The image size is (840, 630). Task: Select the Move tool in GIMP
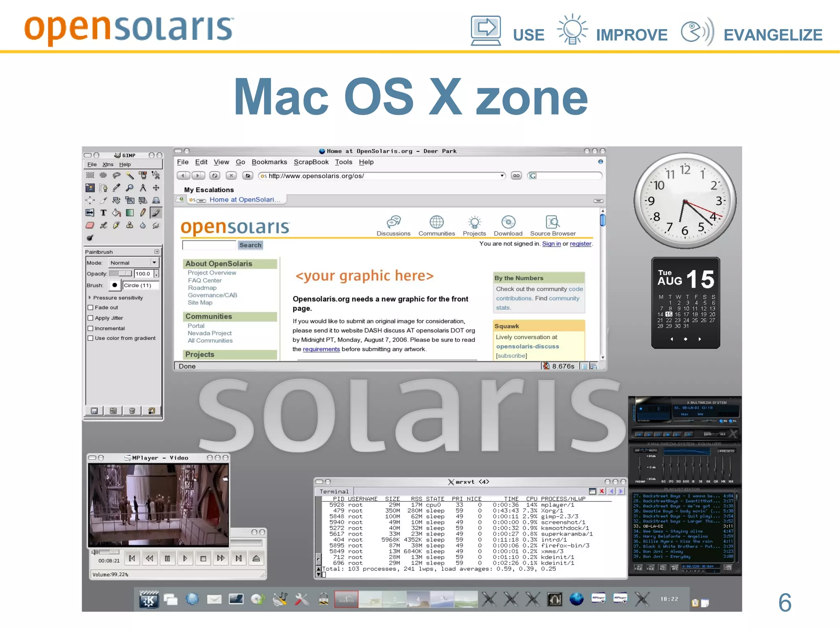click(x=156, y=188)
